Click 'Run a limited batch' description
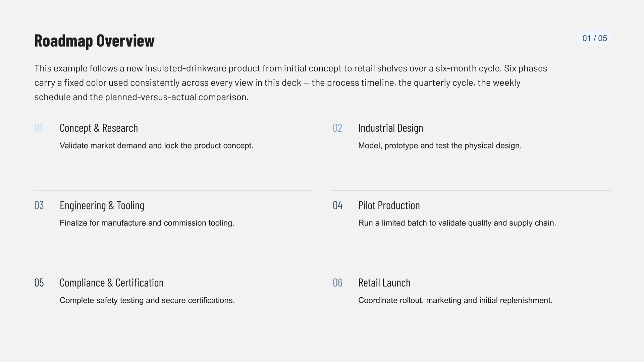Screen dimensions: 644x362 tap(457, 223)
